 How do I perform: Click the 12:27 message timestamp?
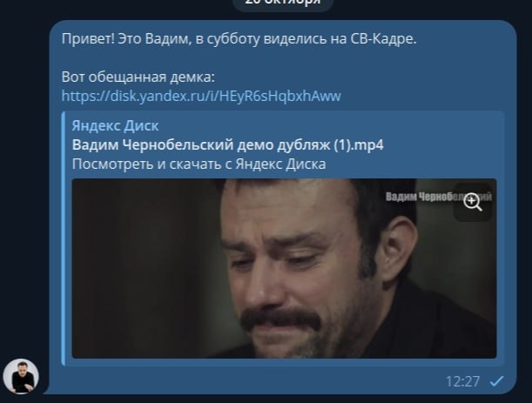pyautogui.click(x=463, y=381)
